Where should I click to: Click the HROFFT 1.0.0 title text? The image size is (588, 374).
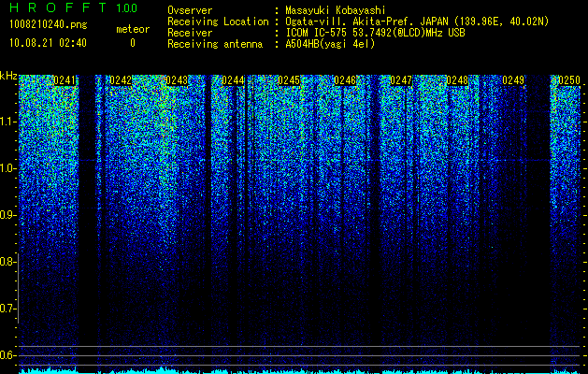74,7
